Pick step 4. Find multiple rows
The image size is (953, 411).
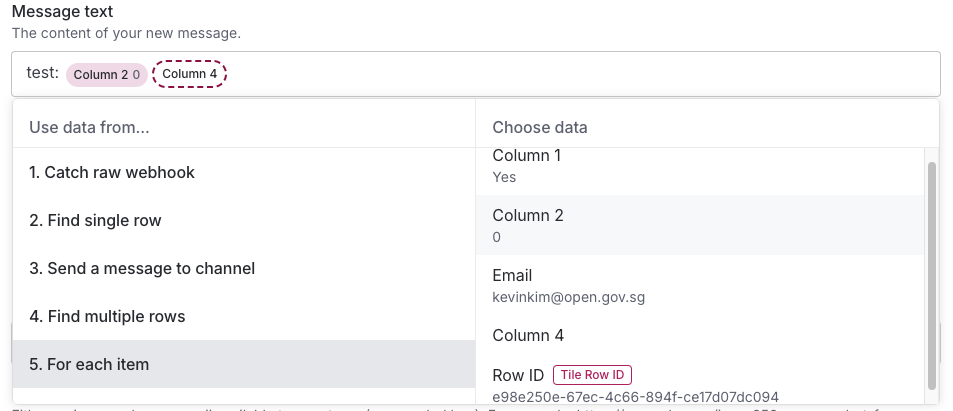tap(107, 316)
